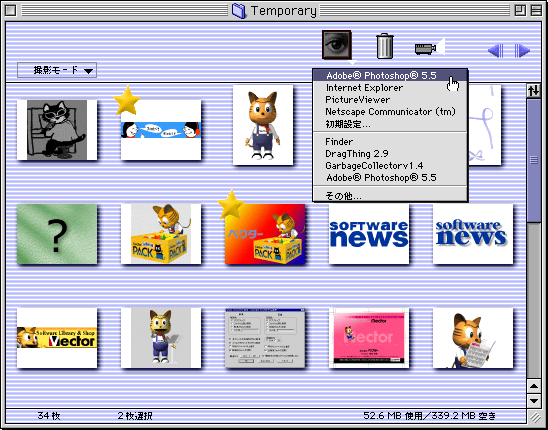Screen dimensions: 548x430
Task: Select Finder in the menu
Action: click(x=390, y=142)
